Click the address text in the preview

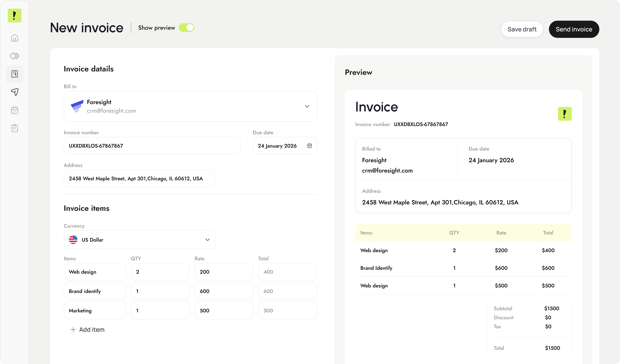[440, 202]
